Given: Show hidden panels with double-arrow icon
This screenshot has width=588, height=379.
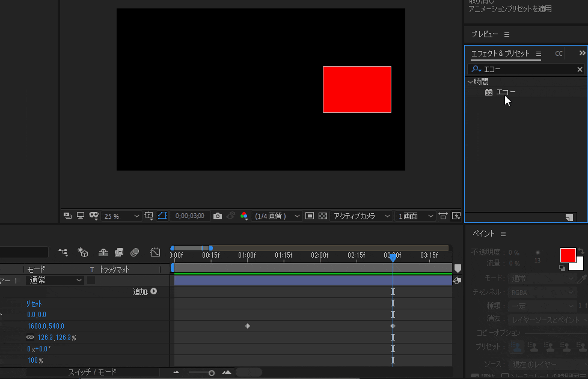Looking at the screenshot, I should click(x=582, y=53).
